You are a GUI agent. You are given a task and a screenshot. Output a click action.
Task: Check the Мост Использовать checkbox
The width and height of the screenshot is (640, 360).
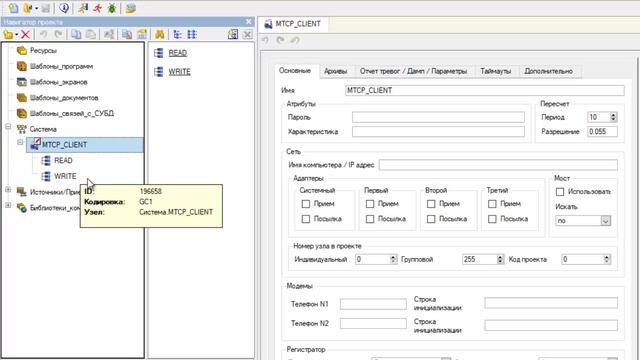[560, 192]
